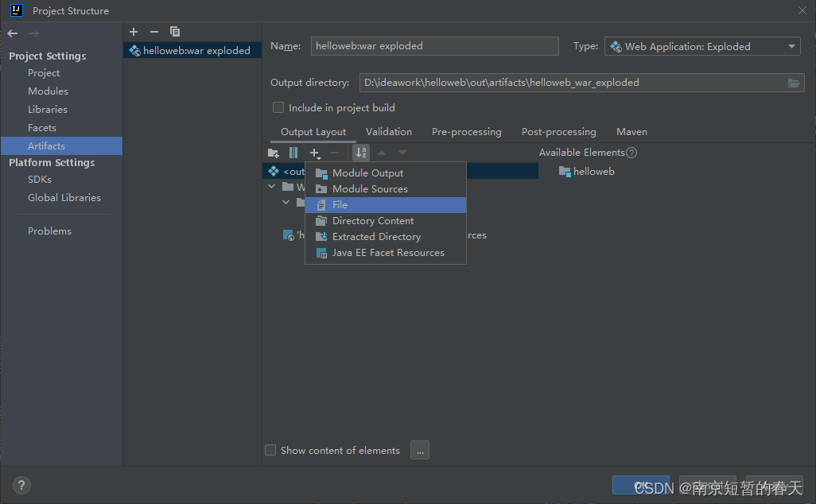Create directory icon in Output Layout toolbar
This screenshot has width=816, height=504.
click(274, 153)
